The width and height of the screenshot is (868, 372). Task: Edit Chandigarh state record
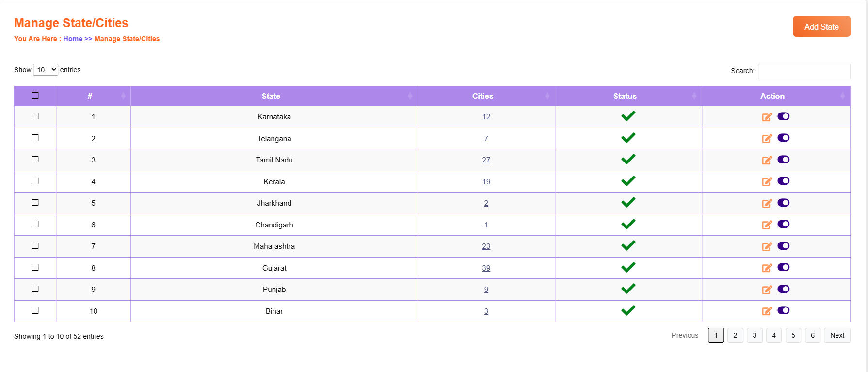click(767, 225)
